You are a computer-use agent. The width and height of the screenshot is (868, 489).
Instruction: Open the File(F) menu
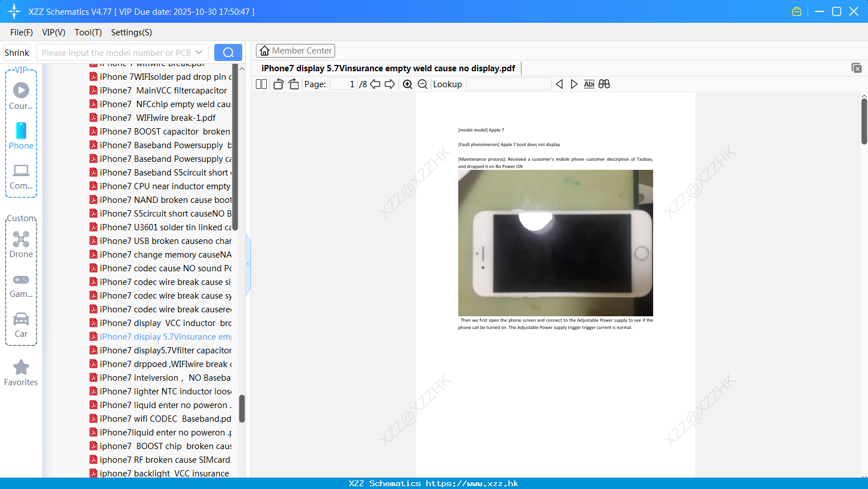pyautogui.click(x=22, y=32)
